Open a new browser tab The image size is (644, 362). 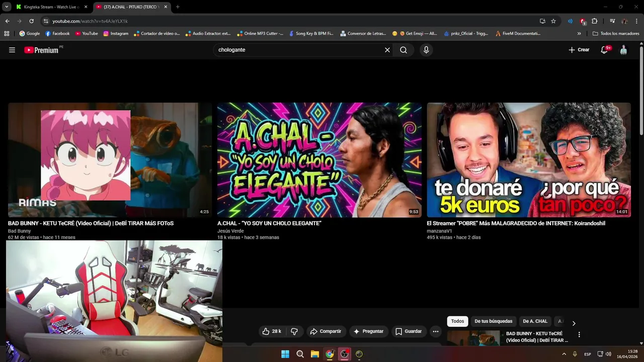click(178, 7)
